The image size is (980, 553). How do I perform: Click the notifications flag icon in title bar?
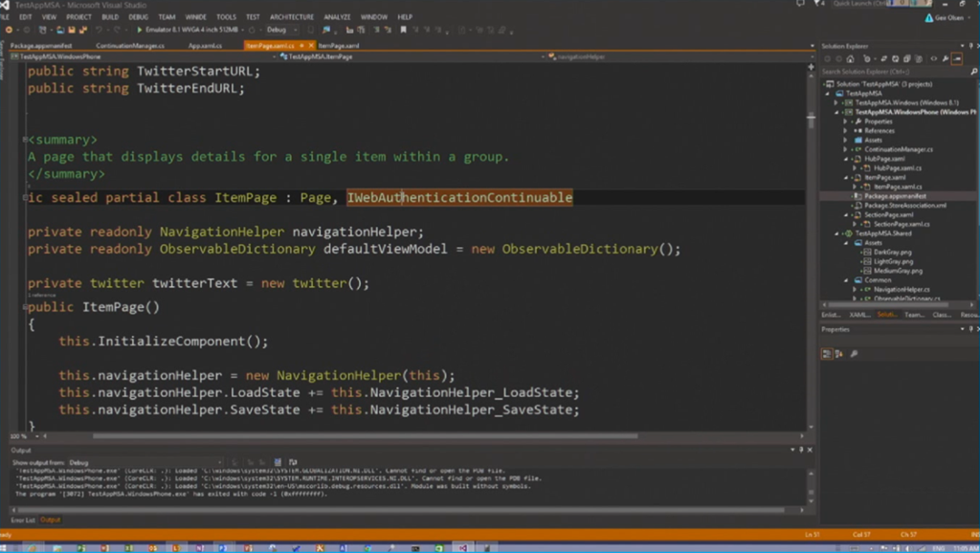click(819, 4)
